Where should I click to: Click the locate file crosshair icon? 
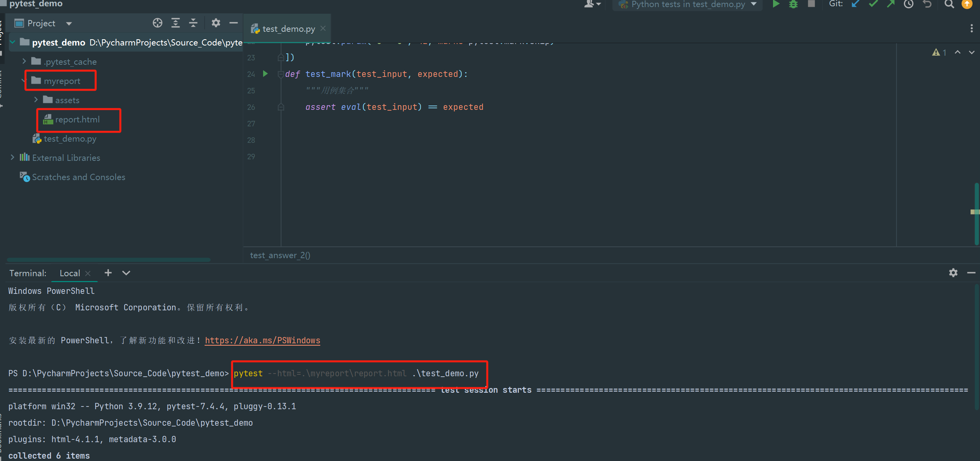158,23
